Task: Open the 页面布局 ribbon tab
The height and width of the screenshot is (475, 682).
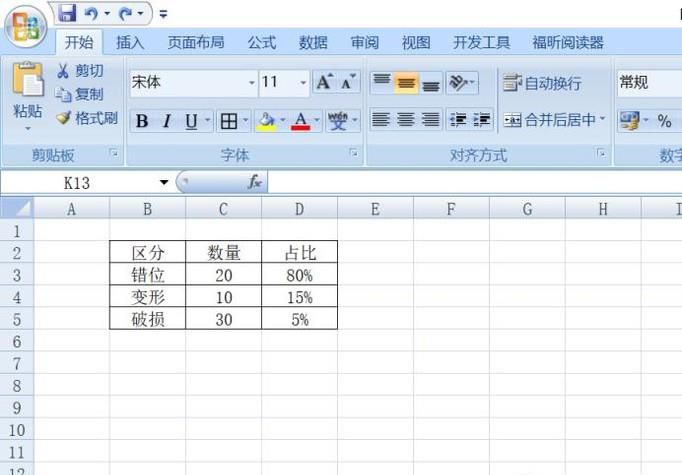Action: click(x=196, y=43)
